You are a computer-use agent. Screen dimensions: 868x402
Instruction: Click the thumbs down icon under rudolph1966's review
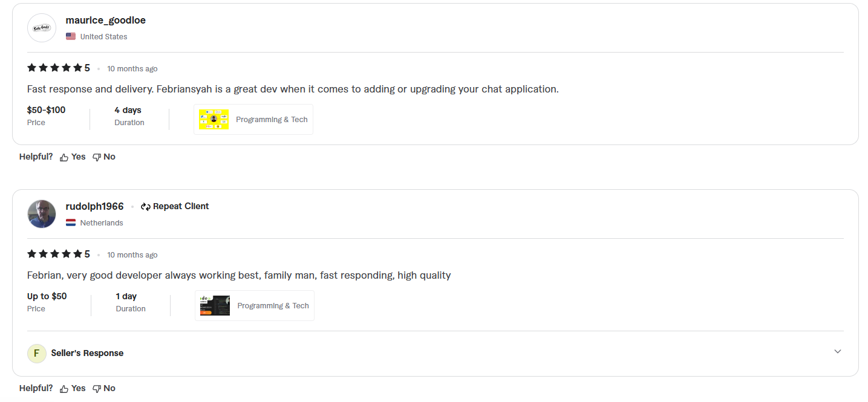click(96, 388)
